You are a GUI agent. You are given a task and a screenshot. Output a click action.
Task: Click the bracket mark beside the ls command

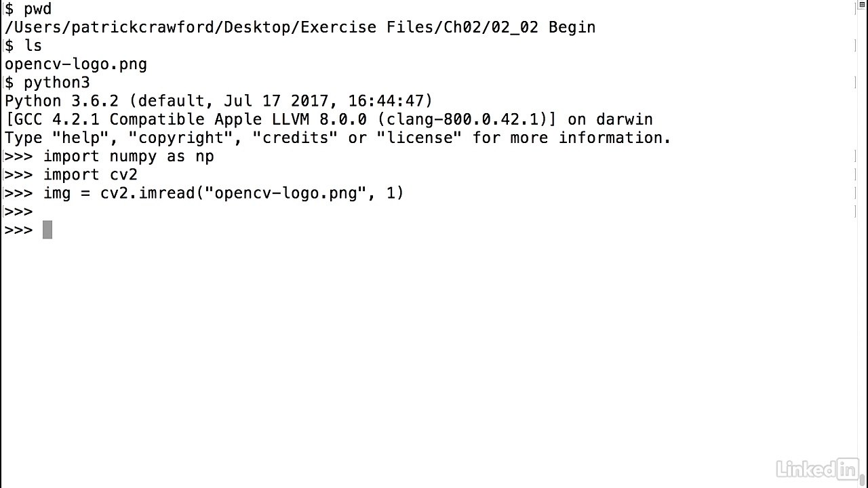(854, 45)
